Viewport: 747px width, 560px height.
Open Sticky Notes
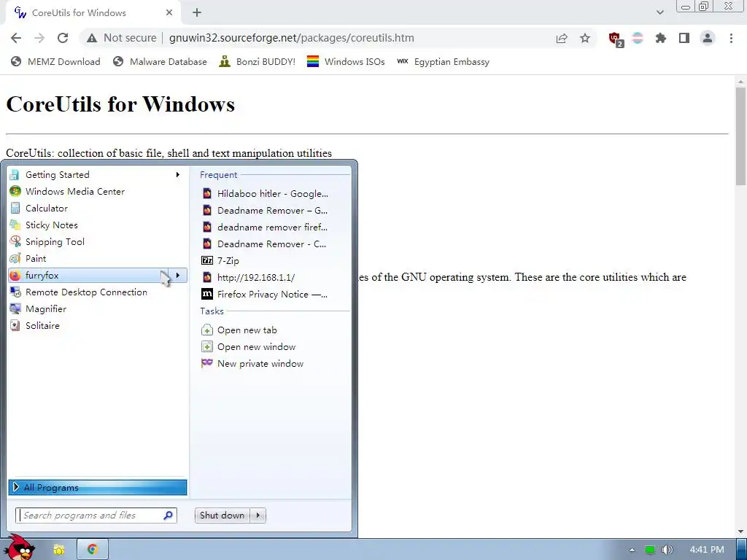coord(97,225)
